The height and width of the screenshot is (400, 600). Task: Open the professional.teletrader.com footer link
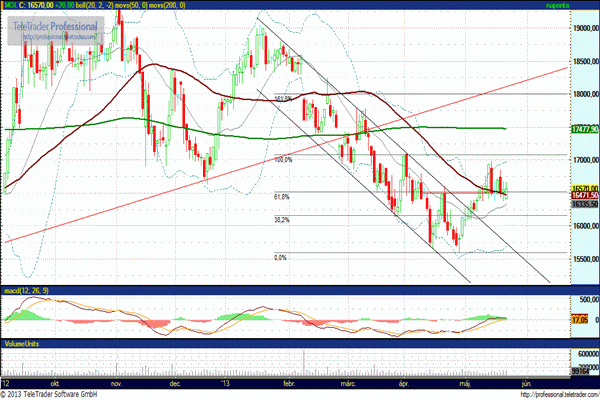(560, 395)
